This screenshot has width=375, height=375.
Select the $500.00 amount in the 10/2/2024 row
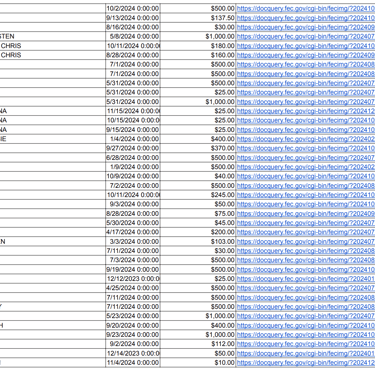(198, 8)
